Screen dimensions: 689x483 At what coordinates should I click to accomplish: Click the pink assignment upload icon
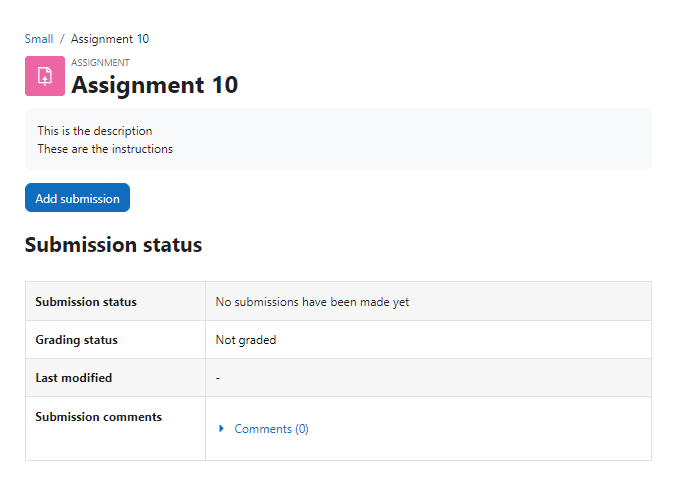(x=45, y=76)
